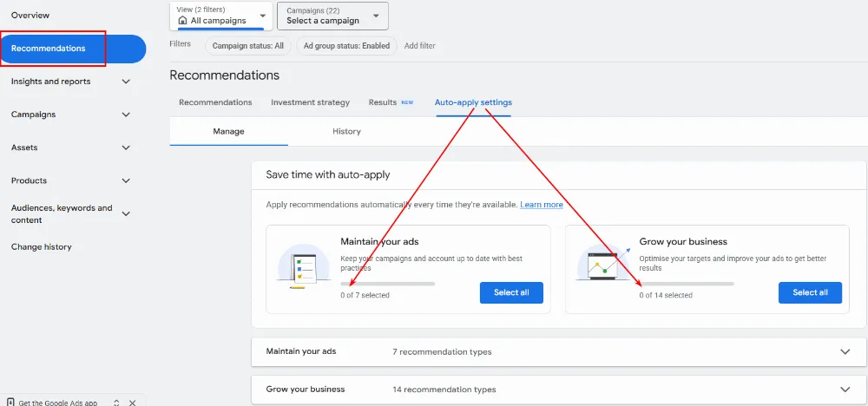The width and height of the screenshot is (868, 406).
Task: Click the "7 recommendation types" text
Action: pos(442,352)
